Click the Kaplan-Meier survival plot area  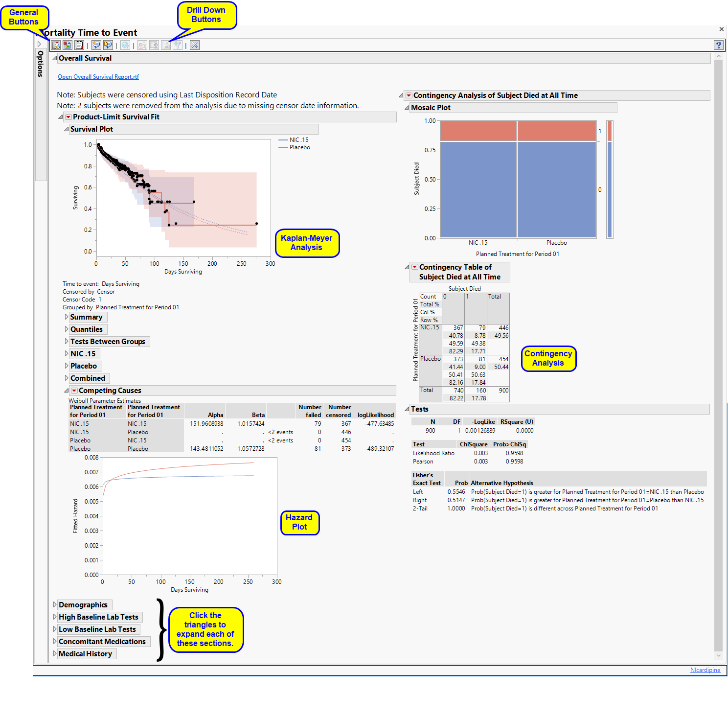183,198
